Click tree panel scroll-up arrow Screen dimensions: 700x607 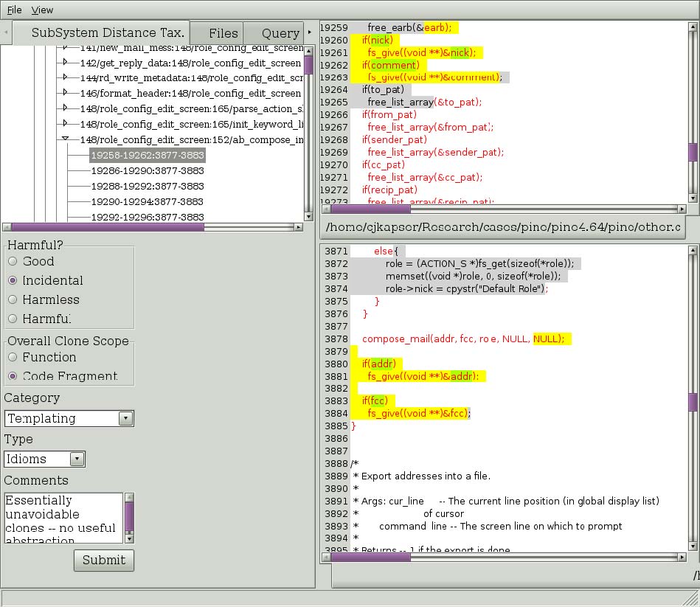[x=308, y=50]
